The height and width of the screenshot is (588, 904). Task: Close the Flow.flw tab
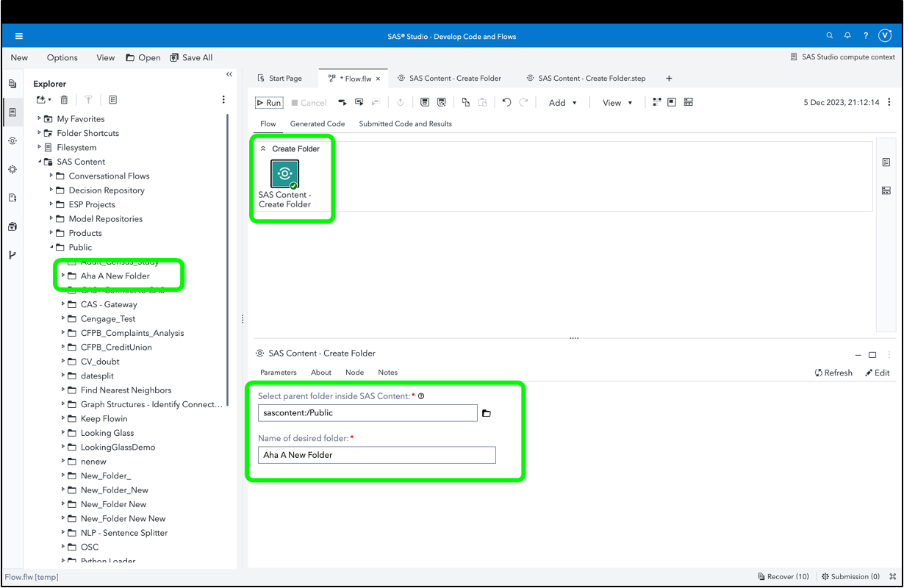coord(379,79)
